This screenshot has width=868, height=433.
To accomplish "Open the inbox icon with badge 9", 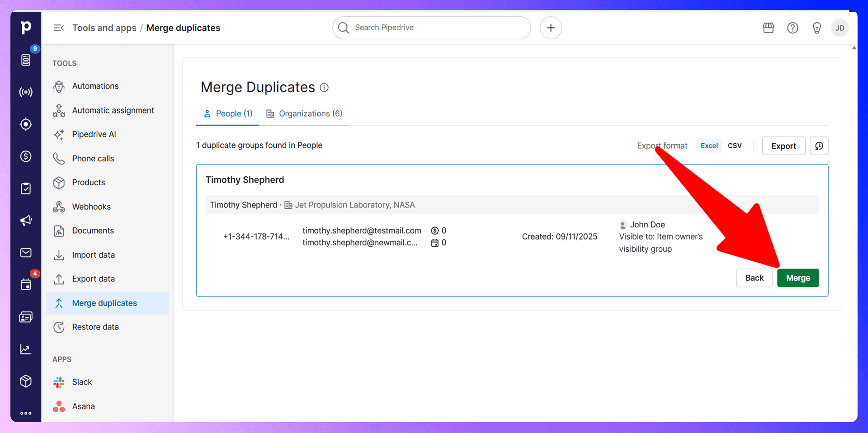I will tap(26, 60).
